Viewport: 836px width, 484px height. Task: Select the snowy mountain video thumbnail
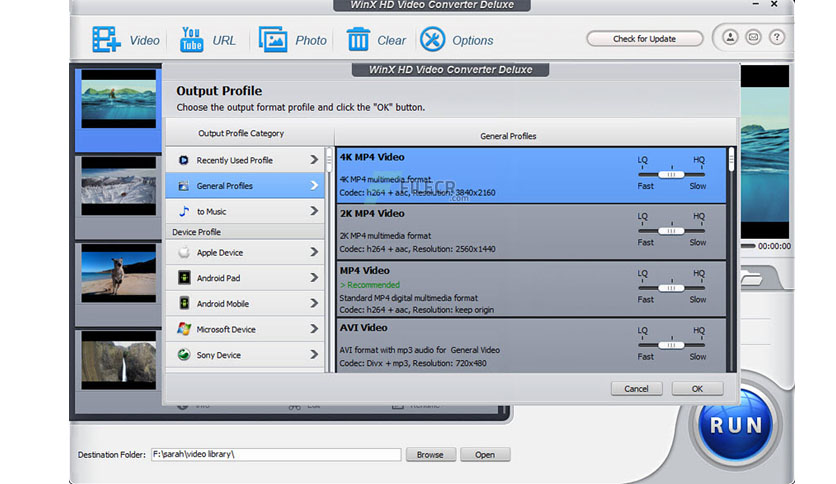tap(118, 186)
